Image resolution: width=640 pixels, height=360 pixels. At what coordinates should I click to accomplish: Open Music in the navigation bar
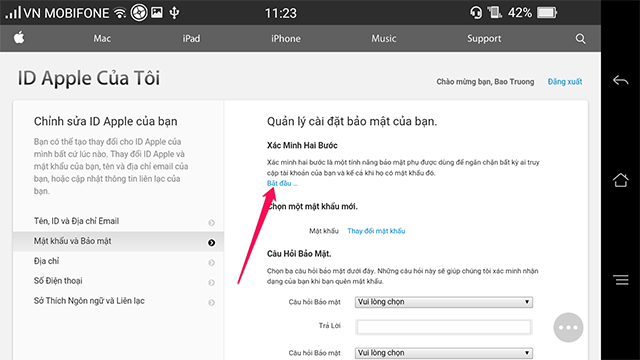click(x=384, y=38)
